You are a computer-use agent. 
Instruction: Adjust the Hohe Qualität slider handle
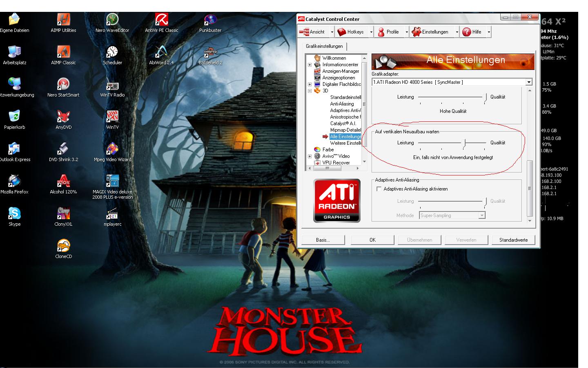click(x=485, y=97)
